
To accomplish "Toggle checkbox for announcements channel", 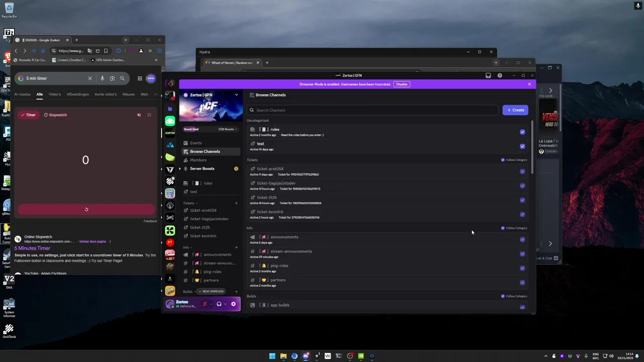I will tap(522, 239).
